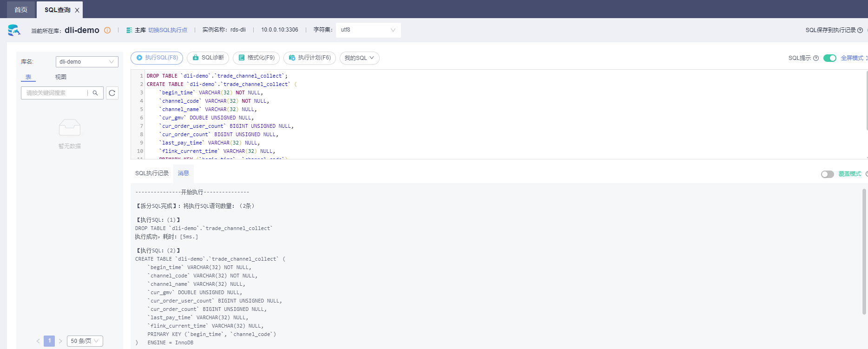868x349 pixels.
Task: Click the search magnifier icon in table search
Action: click(x=95, y=93)
